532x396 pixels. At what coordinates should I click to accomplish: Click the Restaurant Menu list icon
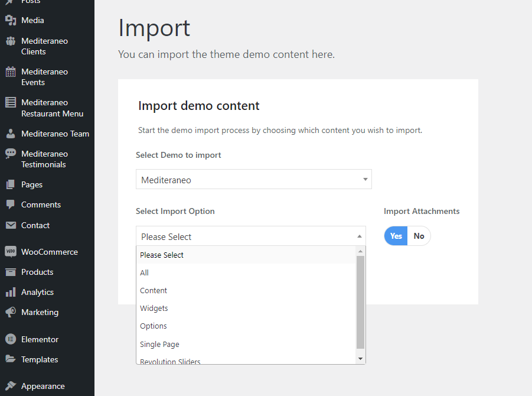[x=11, y=102]
